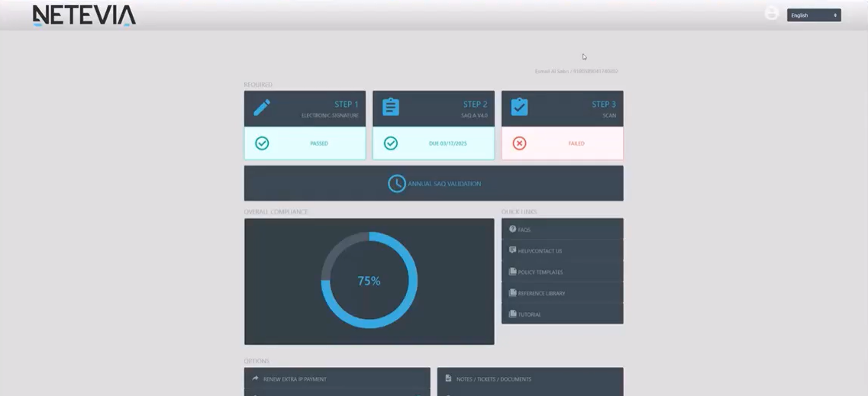Click the Required section heading
This screenshot has height=396, width=868.
tap(258, 85)
